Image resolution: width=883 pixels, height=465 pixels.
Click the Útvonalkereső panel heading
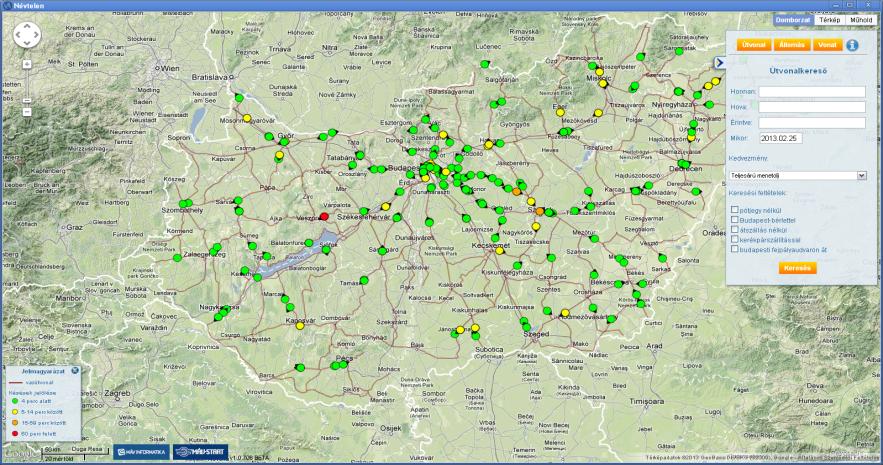pos(798,71)
